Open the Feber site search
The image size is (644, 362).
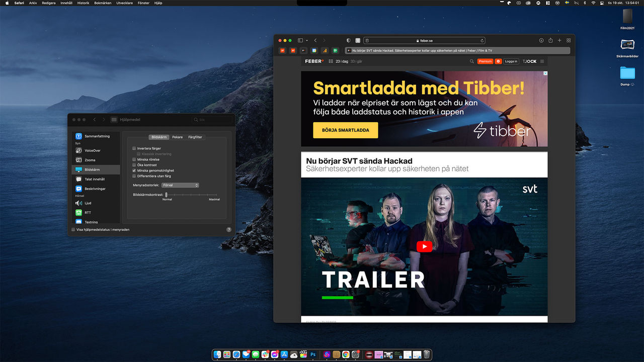(472, 61)
